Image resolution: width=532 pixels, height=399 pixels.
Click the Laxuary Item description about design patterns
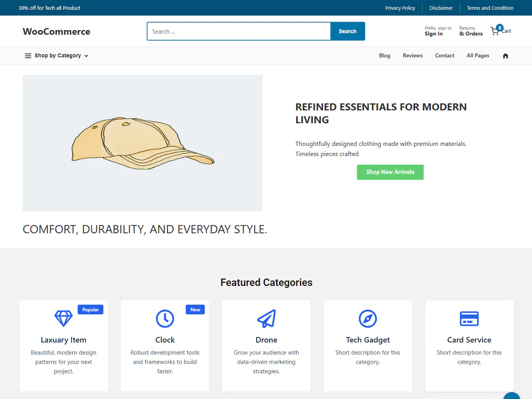pyautogui.click(x=63, y=362)
